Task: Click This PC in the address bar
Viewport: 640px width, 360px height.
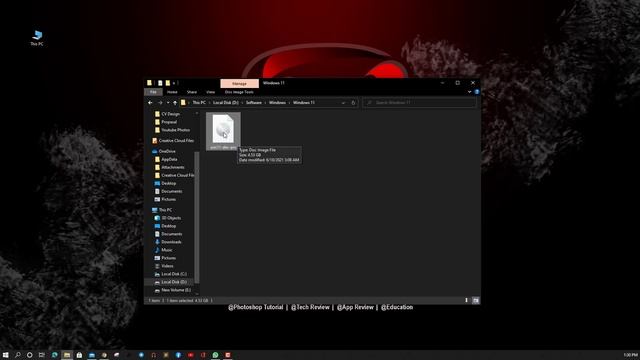Action: pyautogui.click(x=199, y=103)
